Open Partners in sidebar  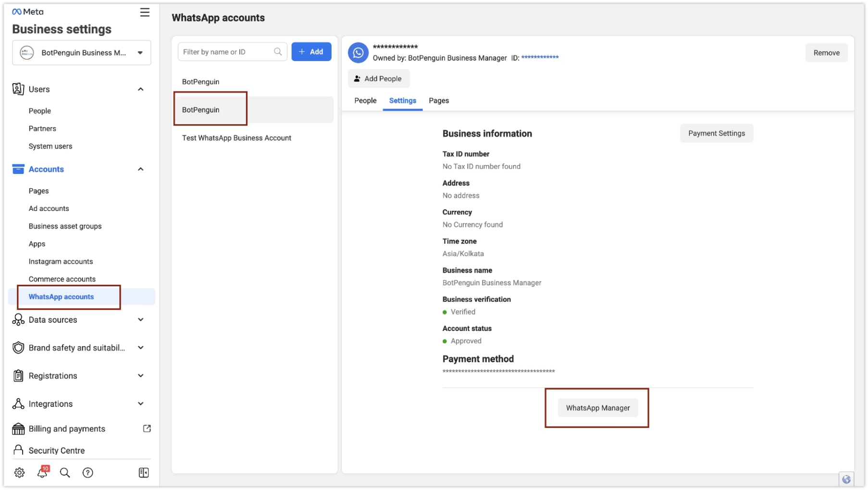coord(42,129)
